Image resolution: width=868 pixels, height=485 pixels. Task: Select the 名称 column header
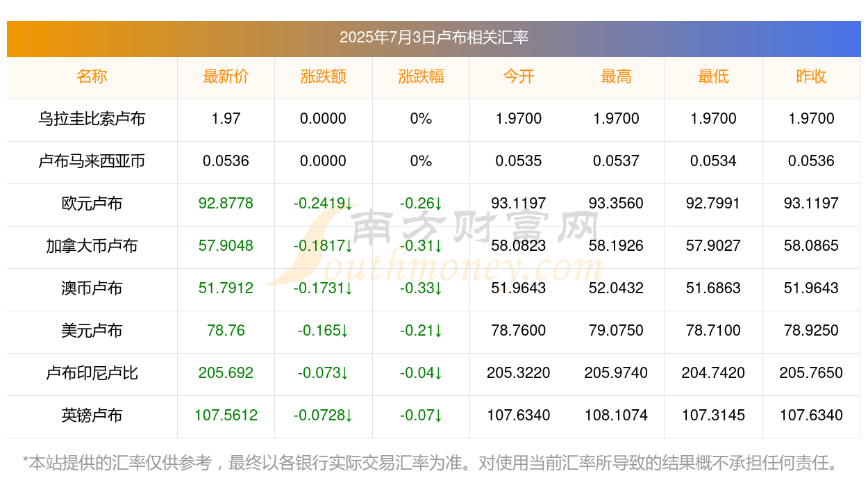(92, 76)
